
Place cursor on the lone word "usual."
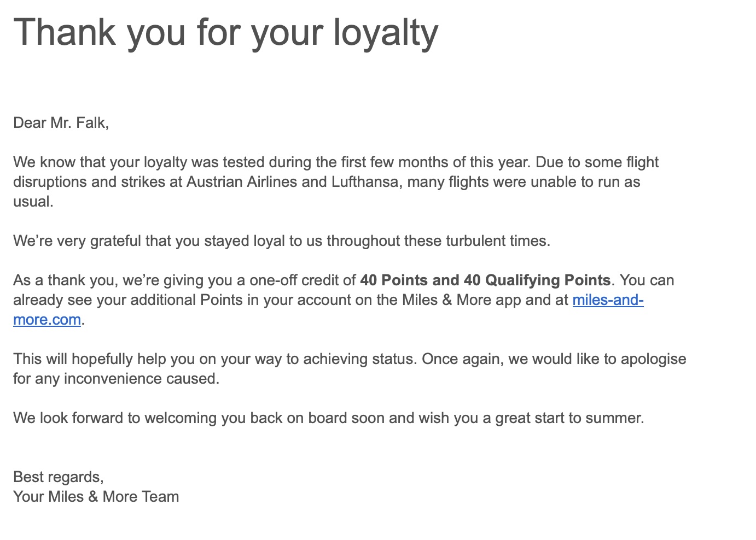pos(33,202)
